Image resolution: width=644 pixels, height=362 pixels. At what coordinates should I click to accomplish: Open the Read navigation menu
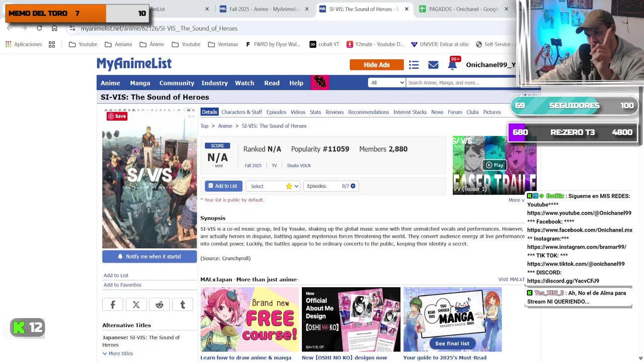pyautogui.click(x=272, y=83)
